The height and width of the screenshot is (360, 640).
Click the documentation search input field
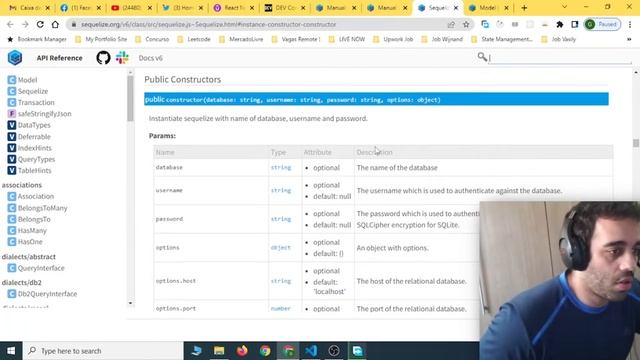[560, 58]
